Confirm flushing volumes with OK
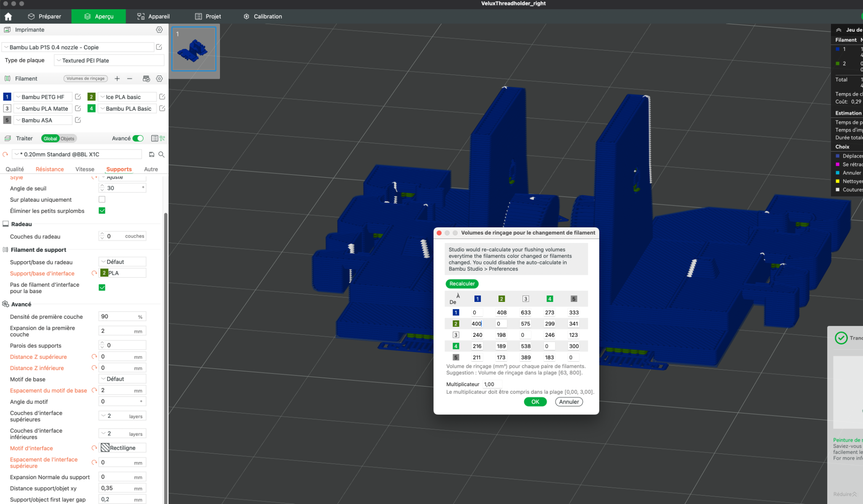This screenshot has width=863, height=504. (x=535, y=402)
